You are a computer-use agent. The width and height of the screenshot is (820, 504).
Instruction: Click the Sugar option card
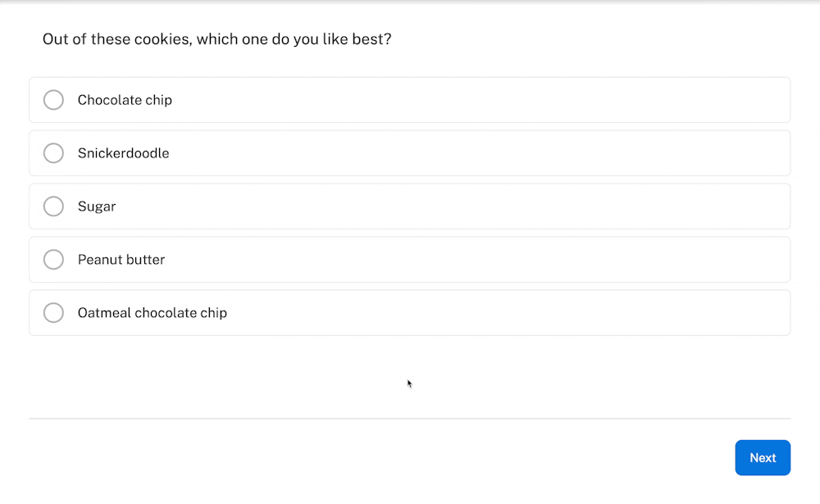pyautogui.click(x=492, y=207)
